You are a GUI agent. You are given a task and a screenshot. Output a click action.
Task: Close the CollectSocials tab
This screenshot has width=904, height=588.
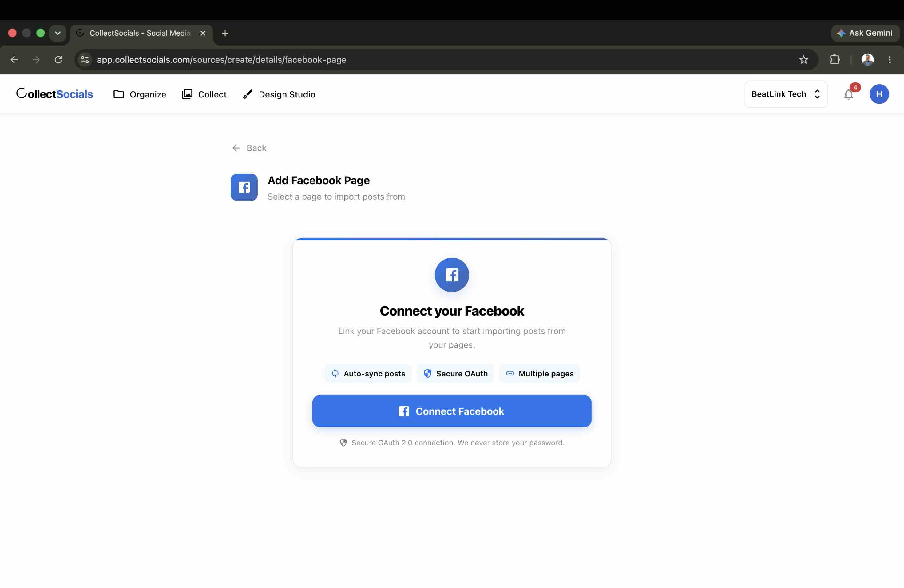pyautogui.click(x=203, y=34)
